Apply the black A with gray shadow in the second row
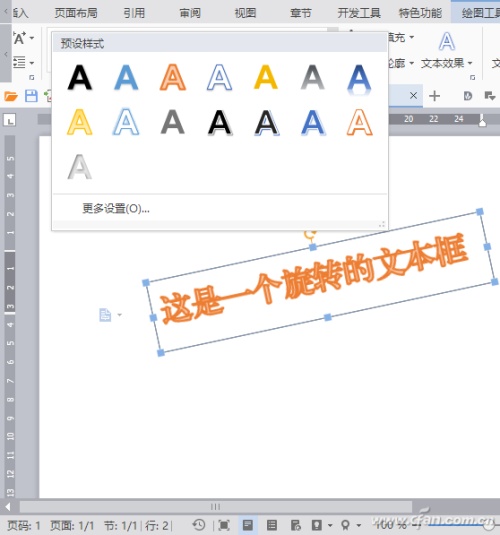Screen dimensions: 500x535 click(219, 122)
